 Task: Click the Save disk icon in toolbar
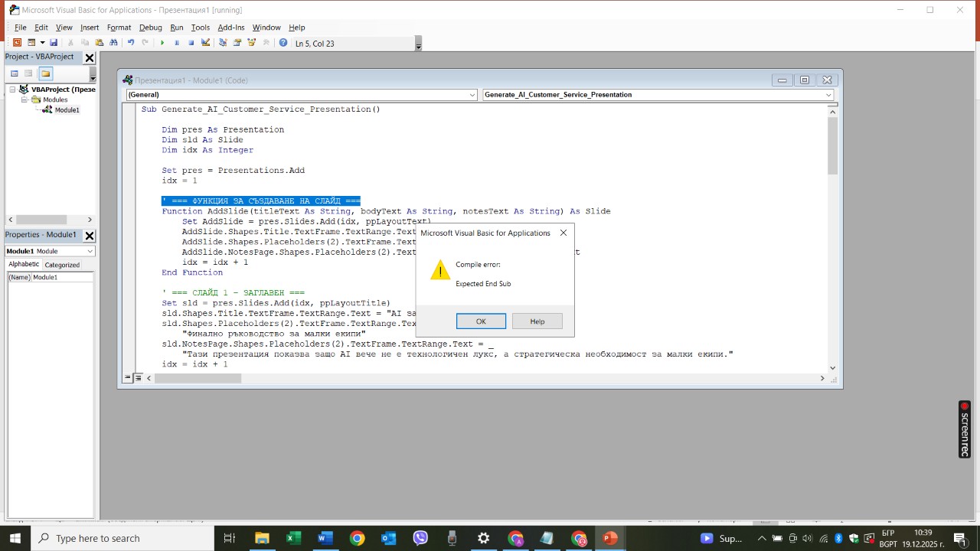point(54,43)
